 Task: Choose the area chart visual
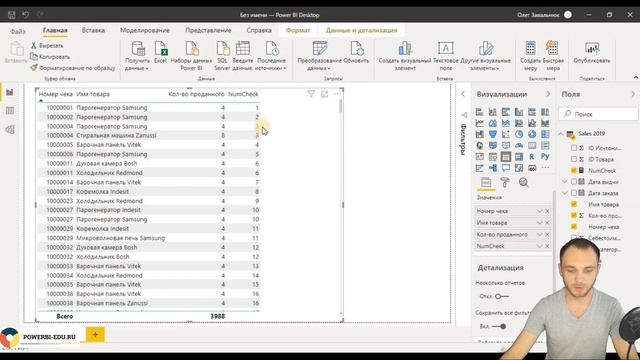pyautogui.click(x=493, y=123)
